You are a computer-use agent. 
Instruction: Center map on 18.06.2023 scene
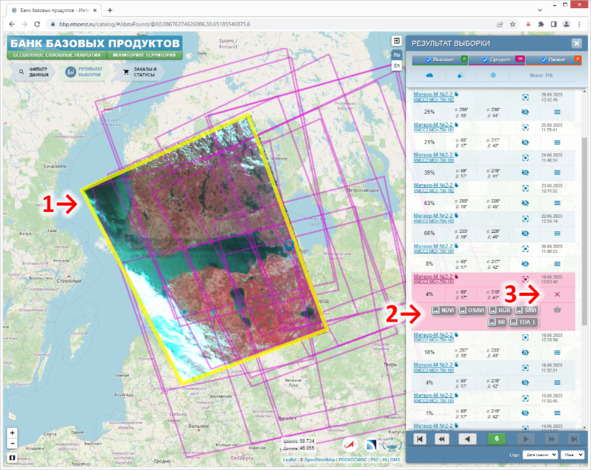pyautogui.click(x=525, y=338)
